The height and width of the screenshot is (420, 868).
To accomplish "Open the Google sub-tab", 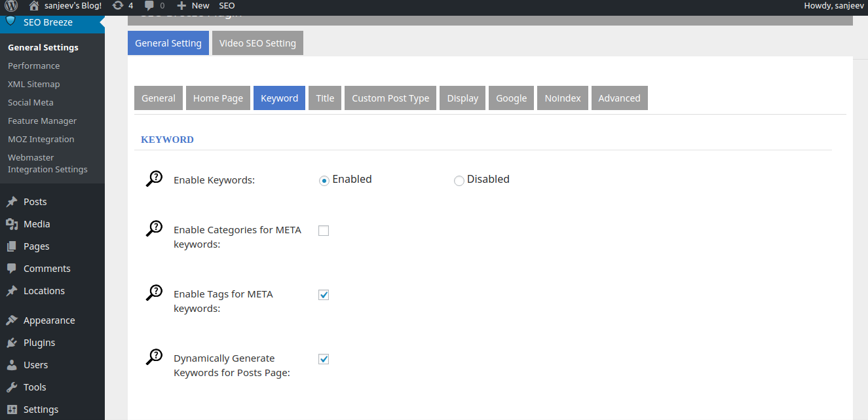I will (512, 98).
